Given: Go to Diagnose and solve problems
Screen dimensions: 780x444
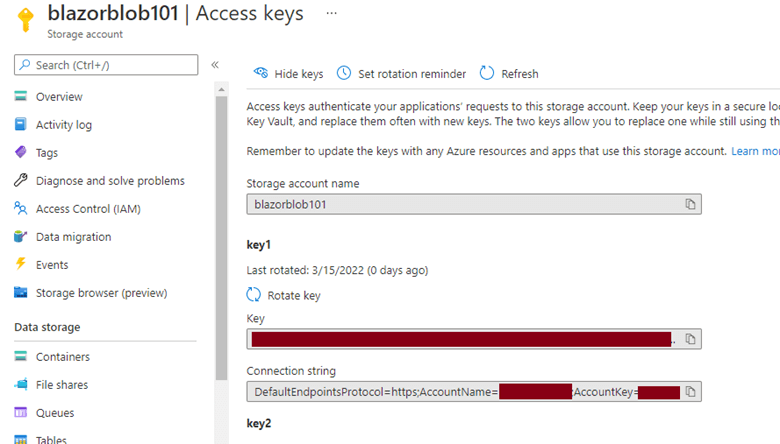Looking at the screenshot, I should coord(110,181).
